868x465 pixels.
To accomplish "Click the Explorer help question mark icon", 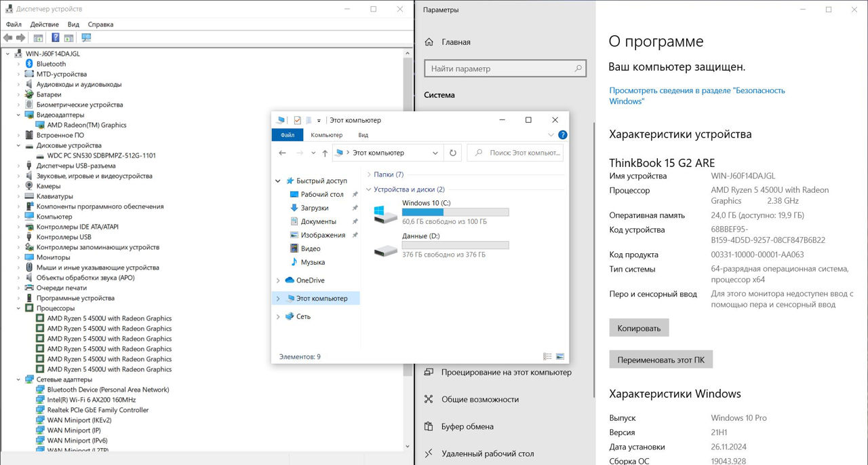I will (562, 135).
